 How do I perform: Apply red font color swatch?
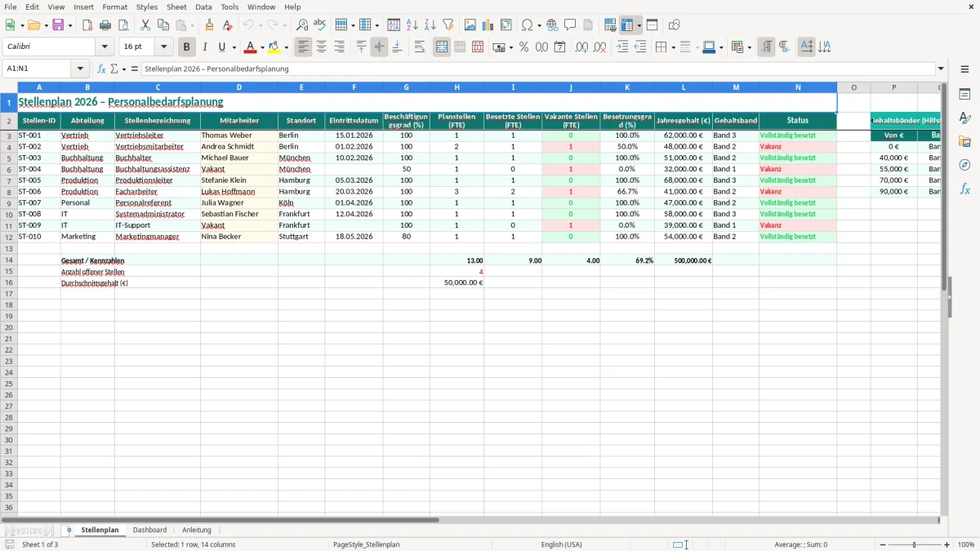click(251, 47)
